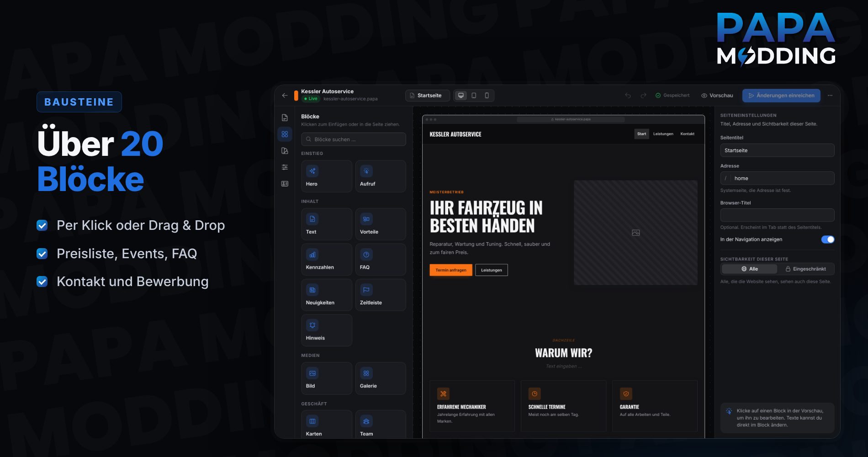This screenshot has width=868, height=457.
Task: Click 'Leistungen' in preview navigation
Action: (x=663, y=134)
